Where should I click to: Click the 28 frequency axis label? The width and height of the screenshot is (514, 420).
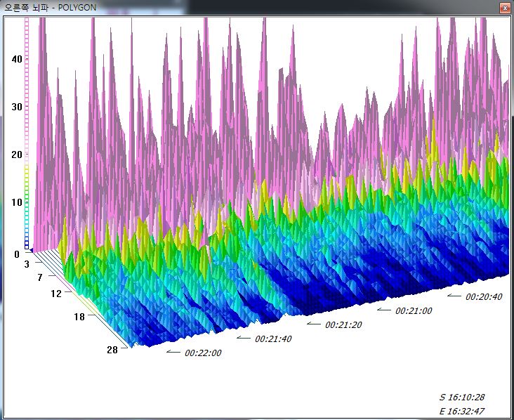pos(111,350)
